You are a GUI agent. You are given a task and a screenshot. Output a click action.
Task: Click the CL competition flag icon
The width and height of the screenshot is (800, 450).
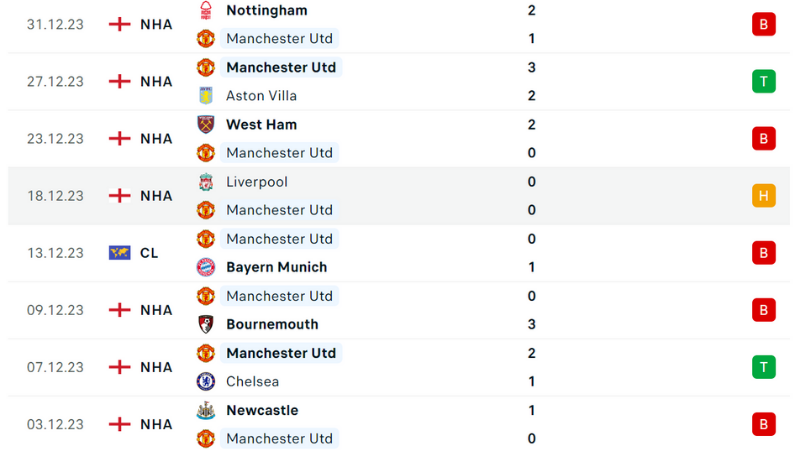pyautogui.click(x=119, y=253)
